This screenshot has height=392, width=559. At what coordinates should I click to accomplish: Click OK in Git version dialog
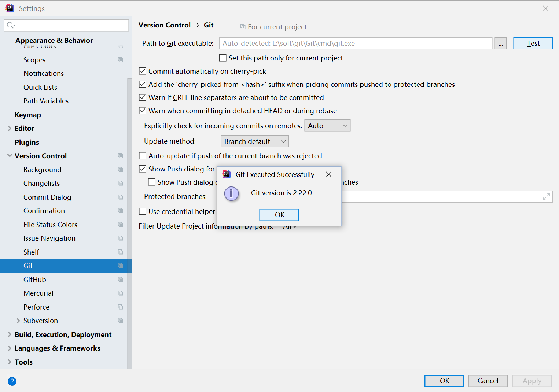(x=279, y=215)
